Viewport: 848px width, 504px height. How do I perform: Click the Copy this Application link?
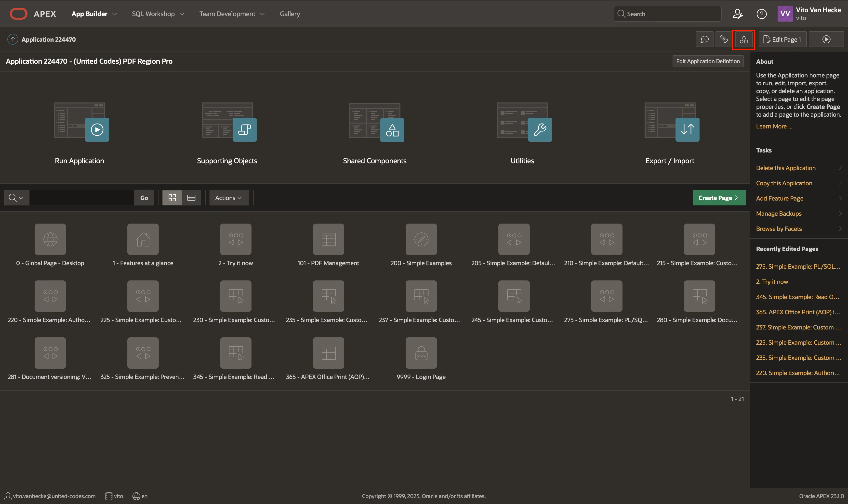coord(784,183)
